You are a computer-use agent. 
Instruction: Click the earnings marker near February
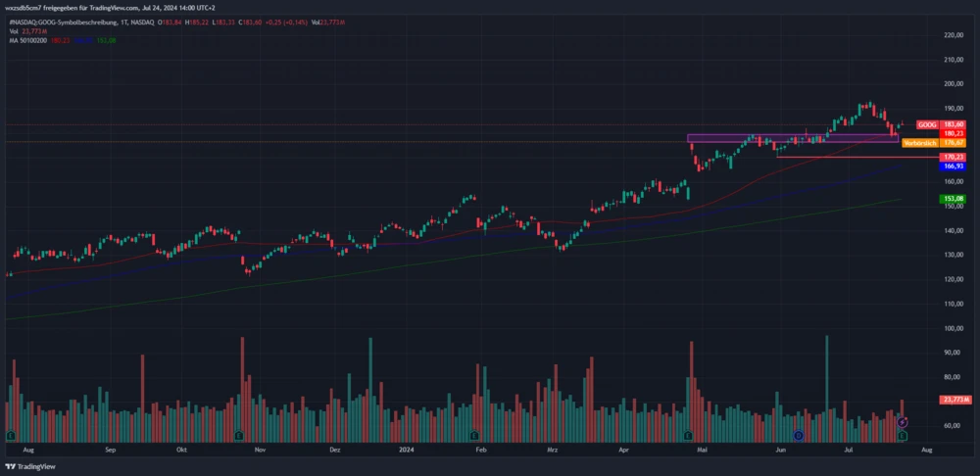tap(472, 435)
